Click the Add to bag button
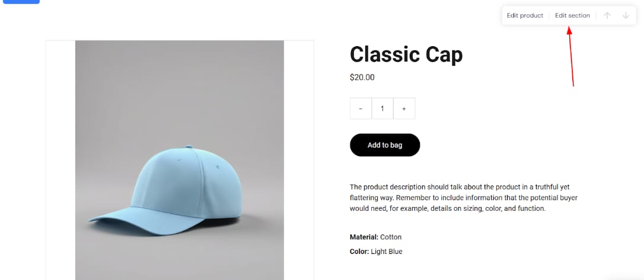Screen dimensions: 644x280 pyautogui.click(x=385, y=145)
